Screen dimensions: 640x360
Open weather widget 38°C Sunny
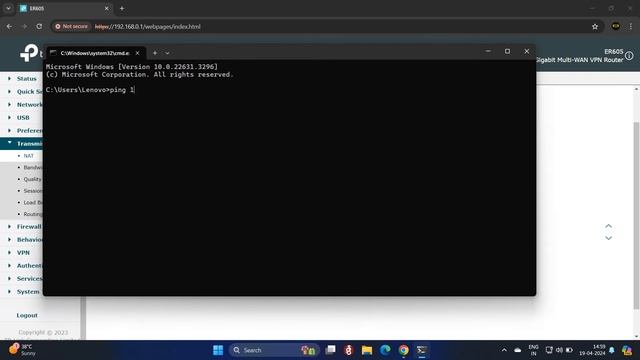(x=22, y=350)
